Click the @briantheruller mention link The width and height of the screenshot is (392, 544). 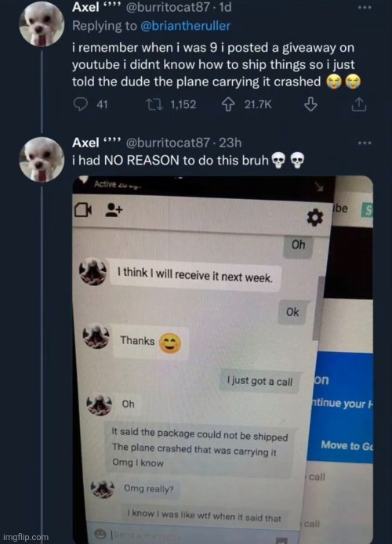185,26
